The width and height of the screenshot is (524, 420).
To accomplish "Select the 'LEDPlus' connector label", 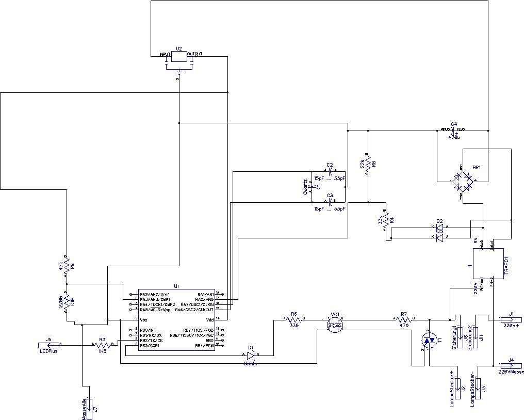I will tap(49, 351).
